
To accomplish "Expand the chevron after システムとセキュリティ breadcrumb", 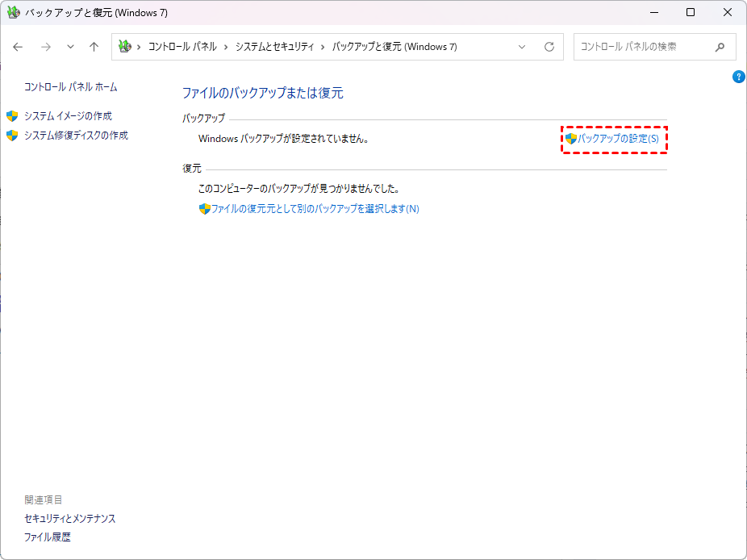I will [x=323, y=47].
